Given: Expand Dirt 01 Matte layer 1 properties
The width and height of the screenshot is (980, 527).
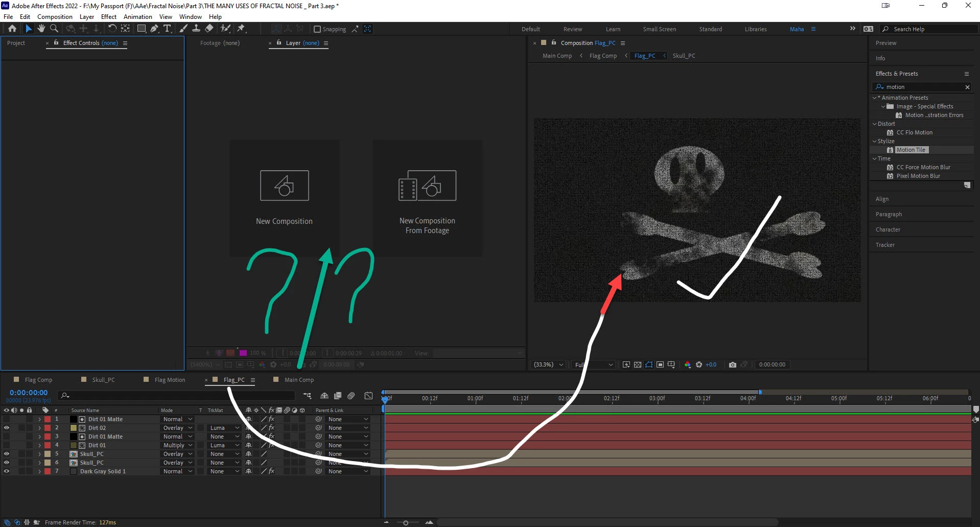Looking at the screenshot, I should 39,419.
